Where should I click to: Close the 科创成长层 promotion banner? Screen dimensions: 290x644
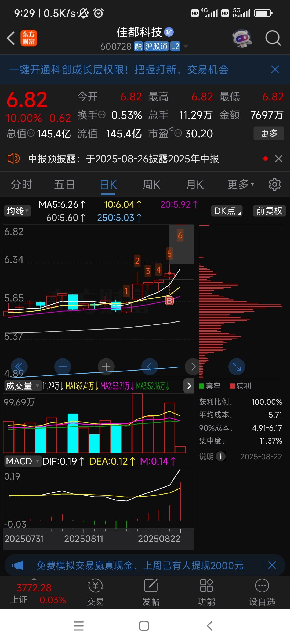coord(275,69)
